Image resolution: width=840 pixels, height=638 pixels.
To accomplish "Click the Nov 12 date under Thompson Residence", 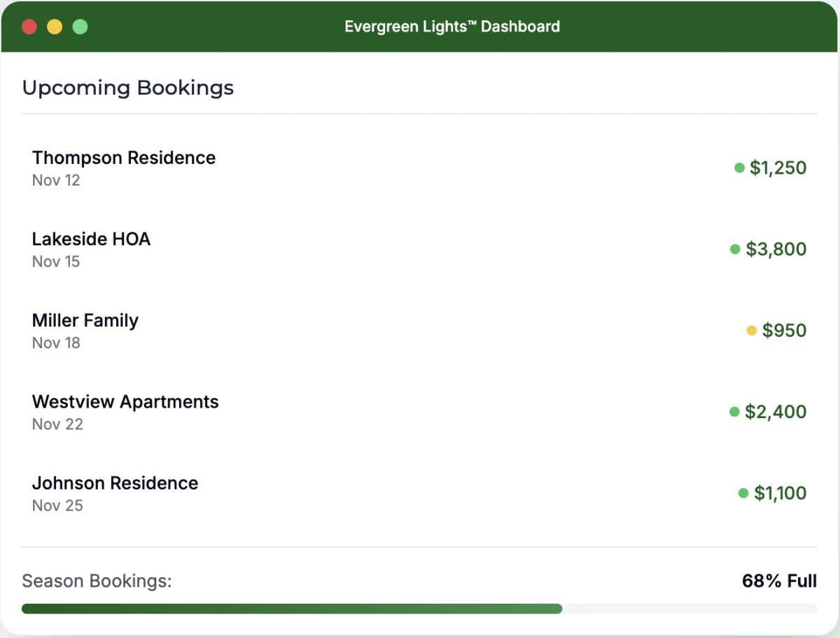I will click(56, 181).
